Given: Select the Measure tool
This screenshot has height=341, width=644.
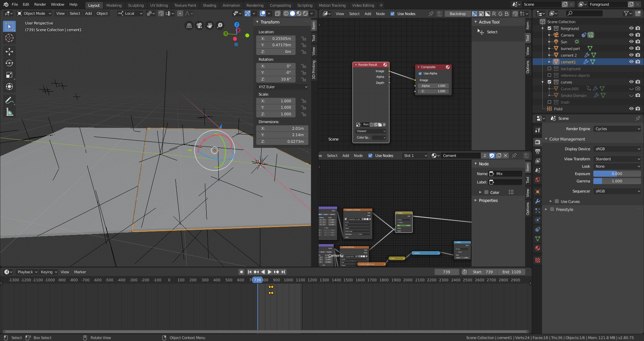Looking at the screenshot, I should (9, 112).
